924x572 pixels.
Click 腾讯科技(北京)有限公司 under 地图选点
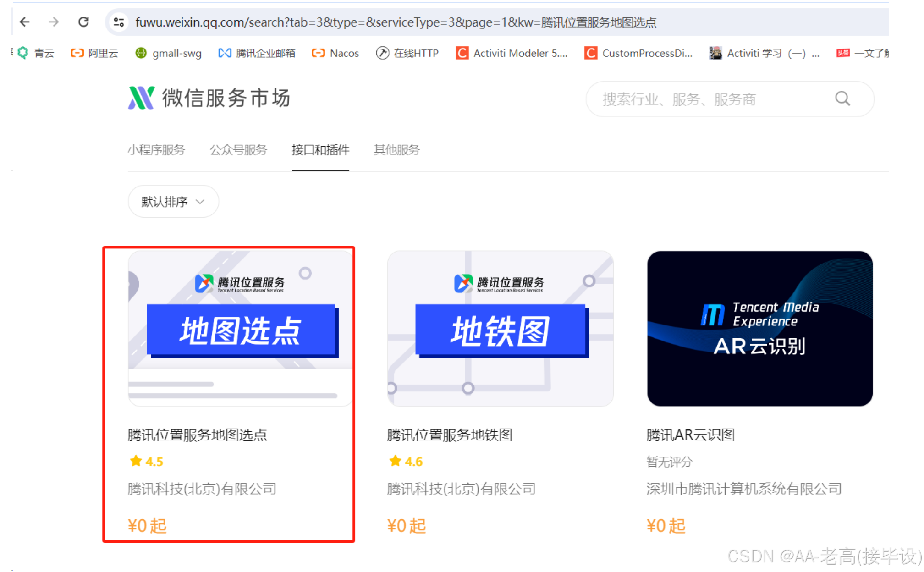(x=202, y=489)
